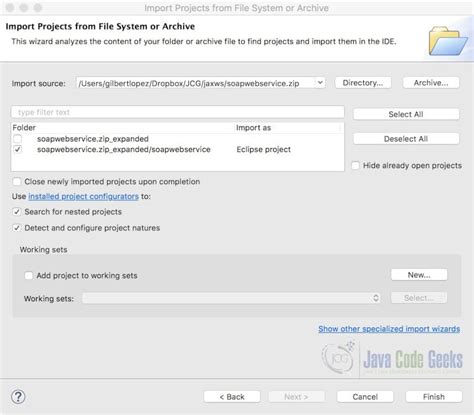Click the Finish button
Screen dimensions: 474x415
[x=434, y=397]
